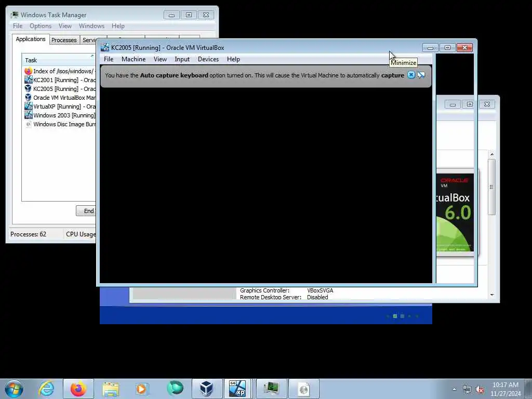Image resolution: width=532 pixels, height=399 pixels.
Task: Click 'Graphics Controller:' detail label
Action: 264,290
